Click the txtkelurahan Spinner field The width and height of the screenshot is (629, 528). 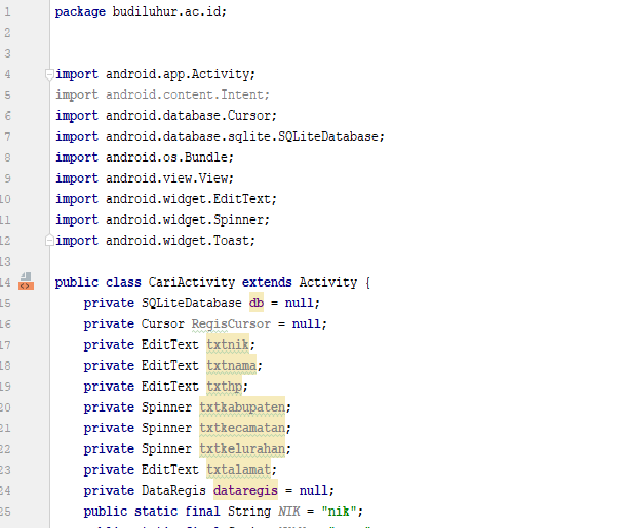[x=242, y=449]
